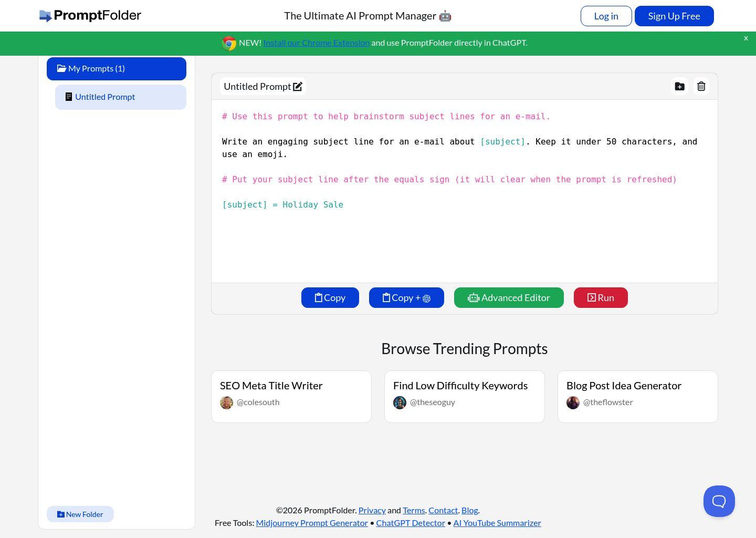The width and height of the screenshot is (756, 538).
Task: Open the SEO Meta Title Writer prompt
Action: coord(271,385)
